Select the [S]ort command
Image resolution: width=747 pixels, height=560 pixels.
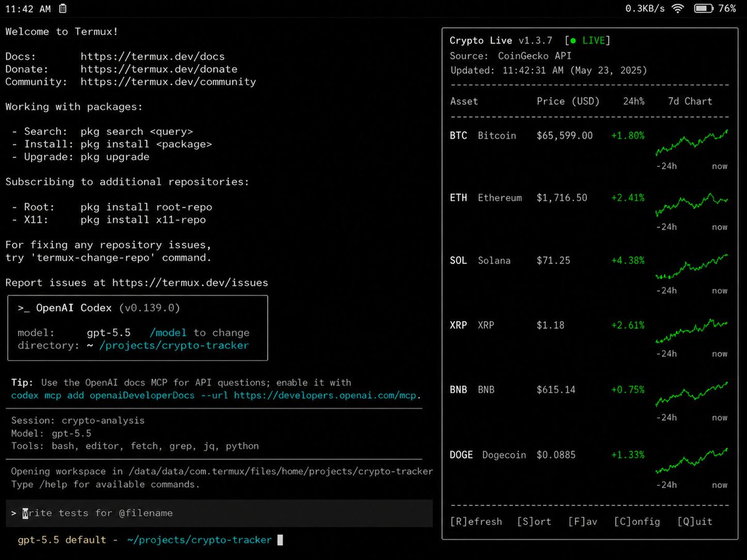(534, 522)
